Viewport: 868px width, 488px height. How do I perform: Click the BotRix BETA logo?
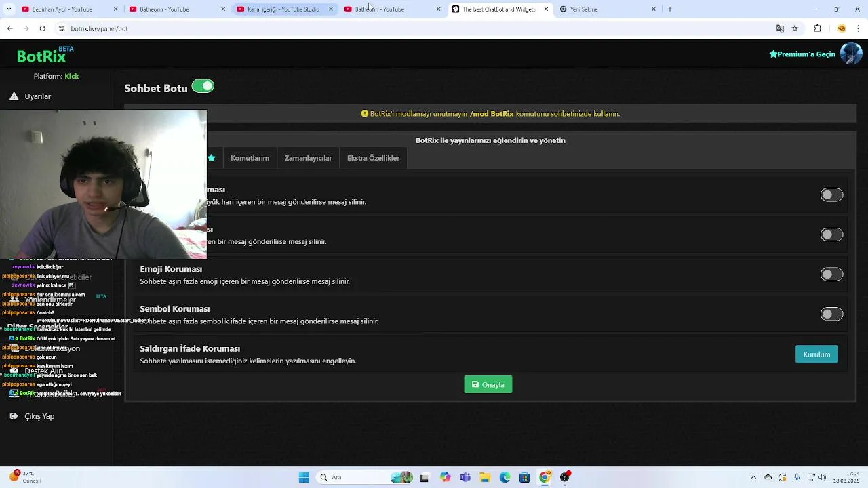pyautogui.click(x=45, y=54)
